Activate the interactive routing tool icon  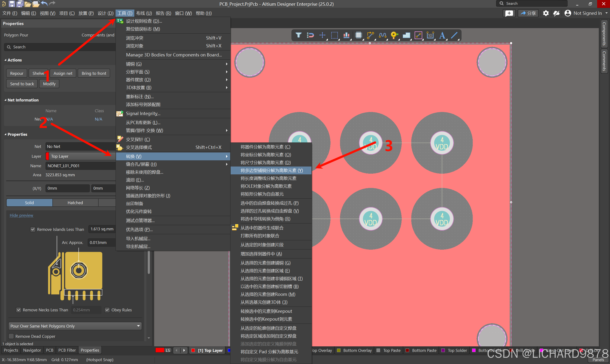370,35
